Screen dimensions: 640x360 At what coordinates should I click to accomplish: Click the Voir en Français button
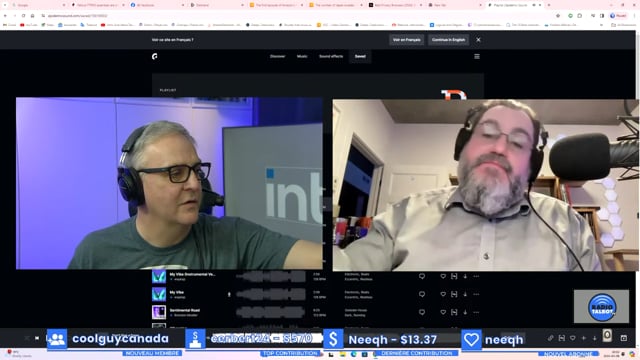pyautogui.click(x=407, y=40)
